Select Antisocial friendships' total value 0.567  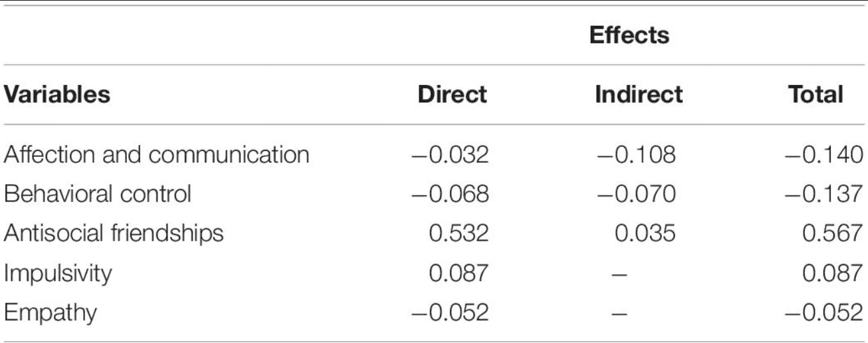tap(831, 233)
